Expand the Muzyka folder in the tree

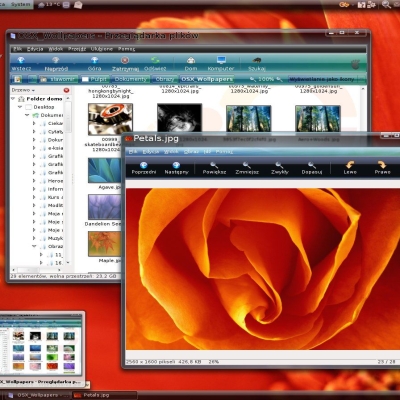tap(34, 238)
